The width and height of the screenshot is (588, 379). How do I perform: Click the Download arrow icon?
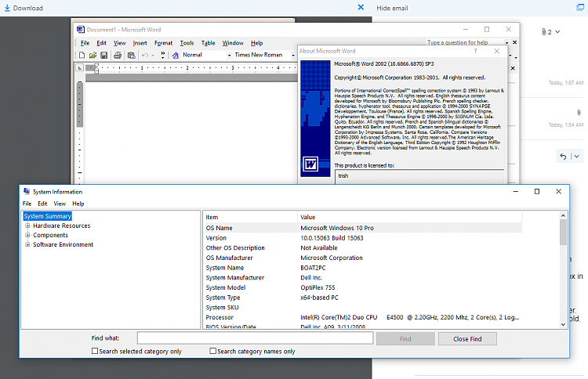click(7, 8)
